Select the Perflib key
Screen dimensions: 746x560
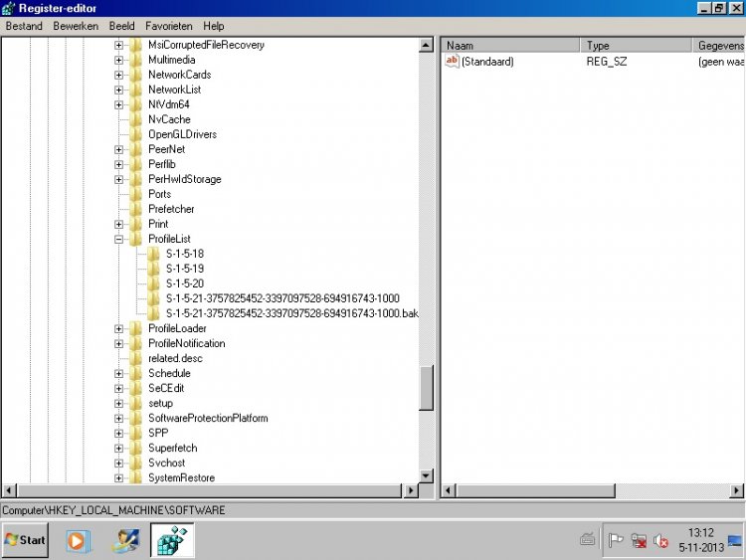click(162, 165)
